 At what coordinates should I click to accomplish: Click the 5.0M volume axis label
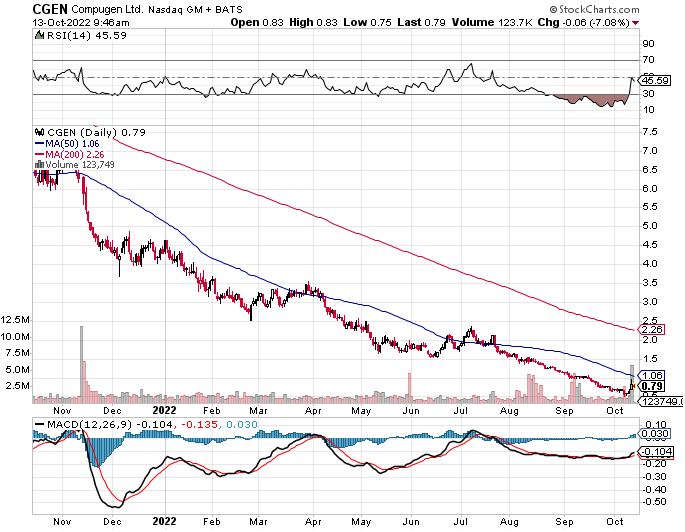[x=18, y=370]
